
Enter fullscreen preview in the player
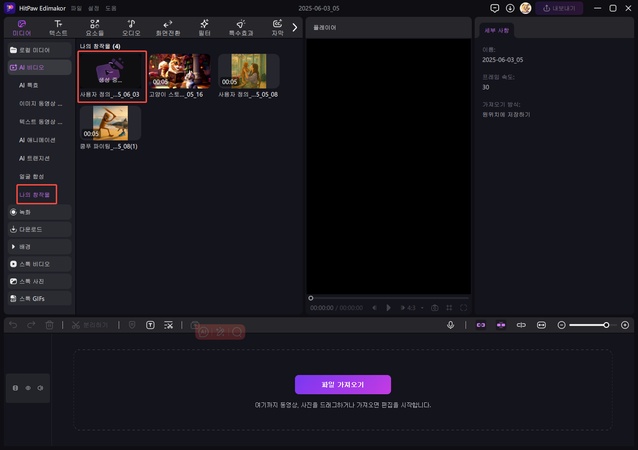tap(463, 308)
